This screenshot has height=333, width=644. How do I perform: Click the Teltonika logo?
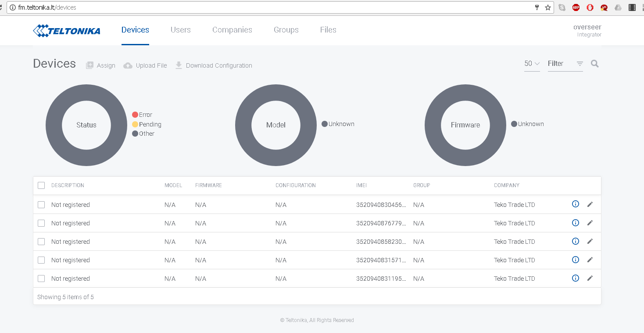(x=67, y=30)
